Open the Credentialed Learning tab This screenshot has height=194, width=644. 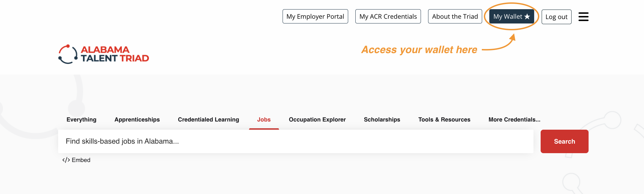208,119
